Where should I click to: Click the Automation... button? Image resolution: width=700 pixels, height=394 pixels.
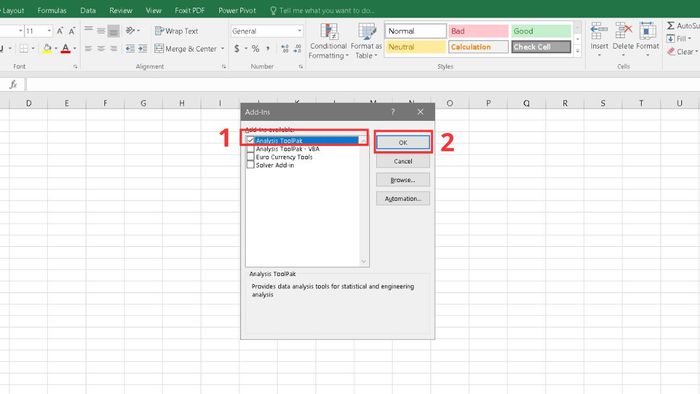(x=403, y=199)
